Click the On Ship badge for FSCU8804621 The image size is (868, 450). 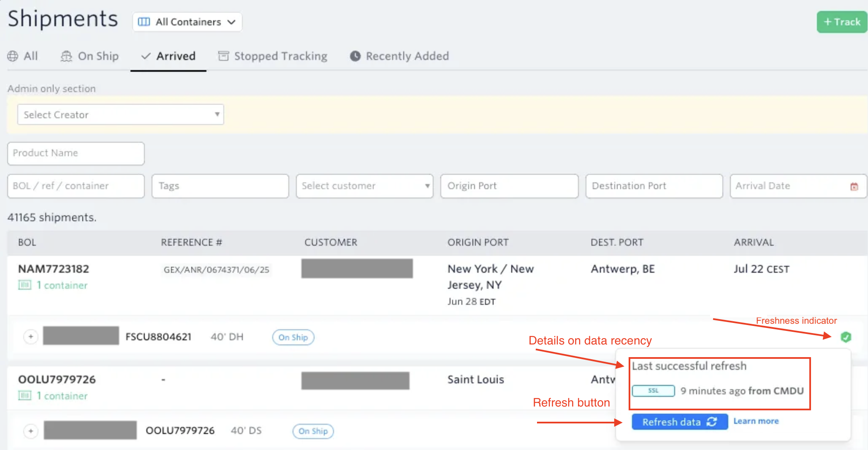(293, 337)
